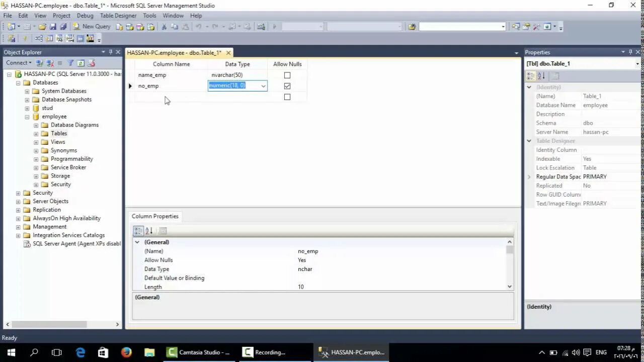Open the Connect dropdown in Object Explorer

coord(19,63)
